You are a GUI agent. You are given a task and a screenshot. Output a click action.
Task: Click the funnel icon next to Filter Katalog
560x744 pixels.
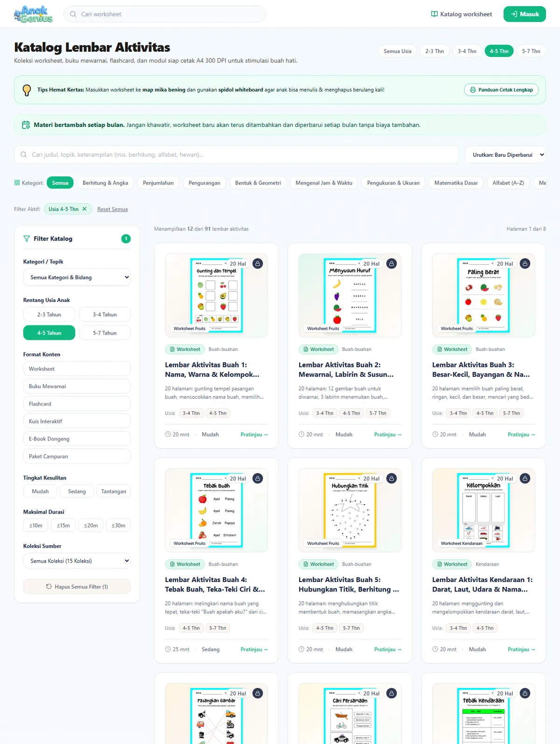(x=27, y=239)
